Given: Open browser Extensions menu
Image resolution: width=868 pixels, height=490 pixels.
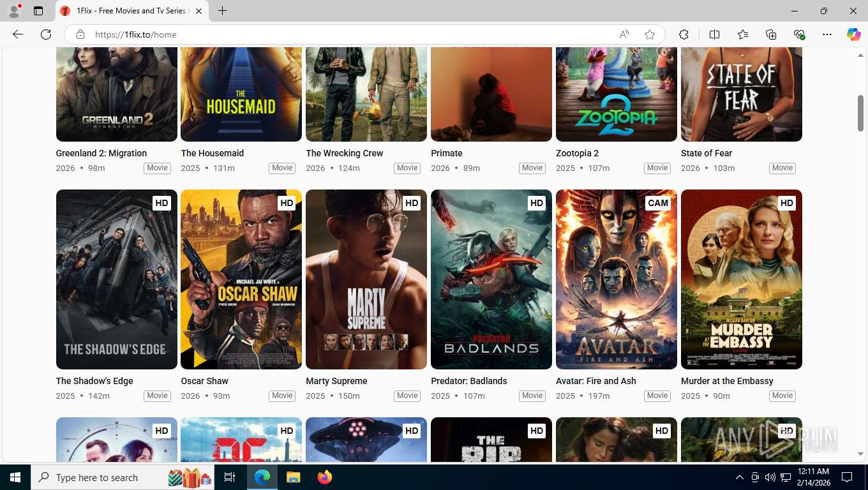Looking at the screenshot, I should click(x=684, y=34).
